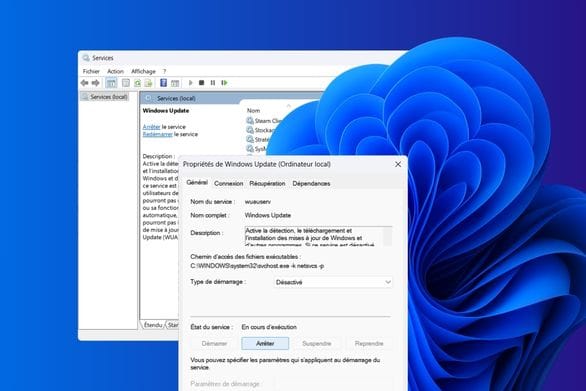Click the Services window title icon
Viewport: 586px width, 391px height.
coord(86,58)
